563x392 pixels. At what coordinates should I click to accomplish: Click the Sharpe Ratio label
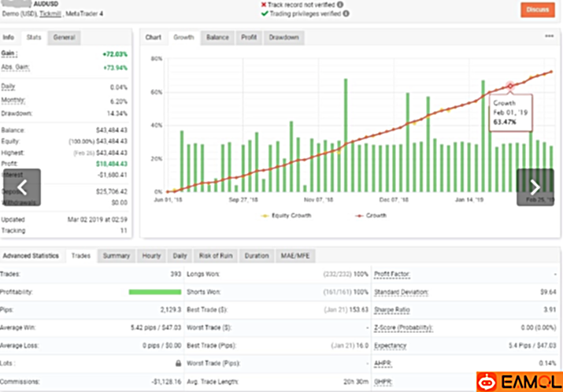(392, 310)
